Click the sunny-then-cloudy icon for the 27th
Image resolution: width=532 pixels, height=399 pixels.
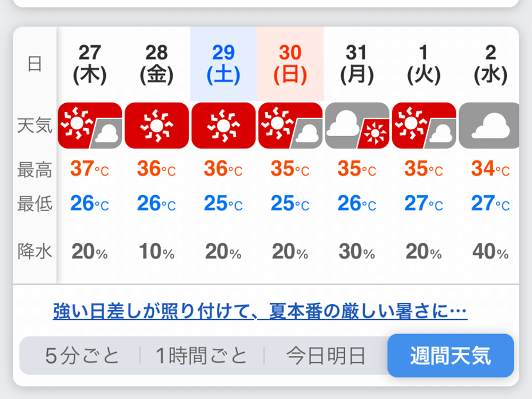pyautogui.click(x=90, y=126)
